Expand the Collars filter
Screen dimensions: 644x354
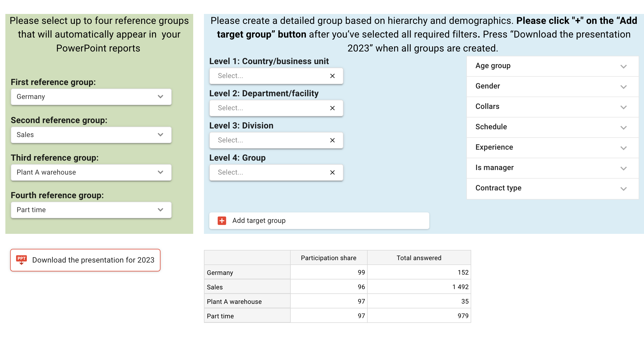553,107
